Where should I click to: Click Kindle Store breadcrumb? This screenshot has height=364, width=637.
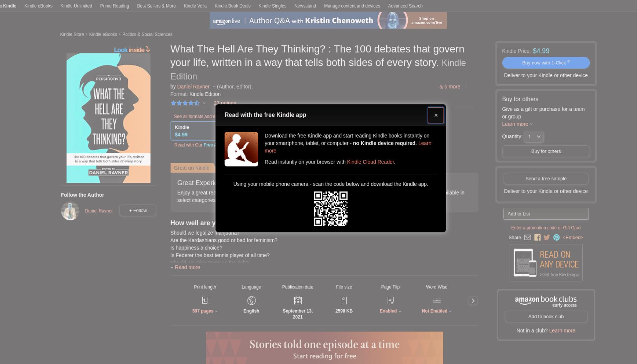(72, 35)
